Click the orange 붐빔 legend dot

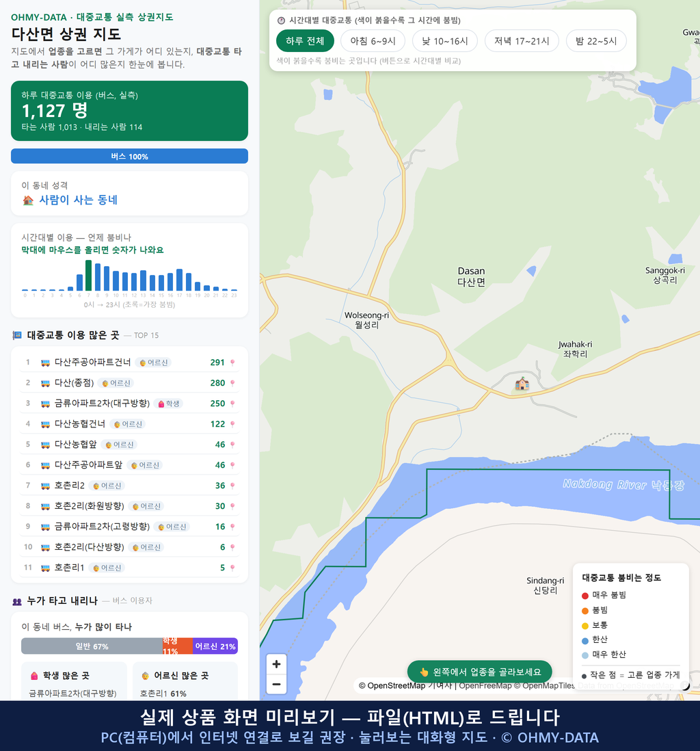584,611
